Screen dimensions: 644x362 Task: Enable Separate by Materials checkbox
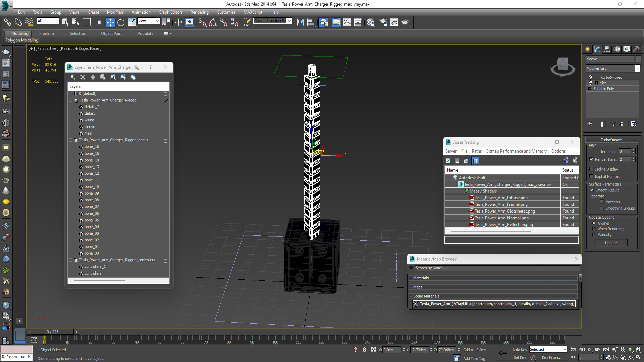pyautogui.click(x=602, y=202)
